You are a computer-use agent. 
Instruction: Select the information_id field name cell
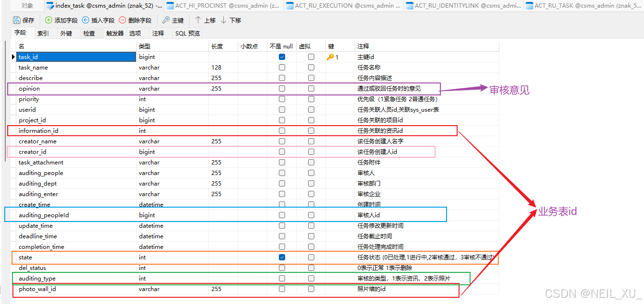(76, 130)
